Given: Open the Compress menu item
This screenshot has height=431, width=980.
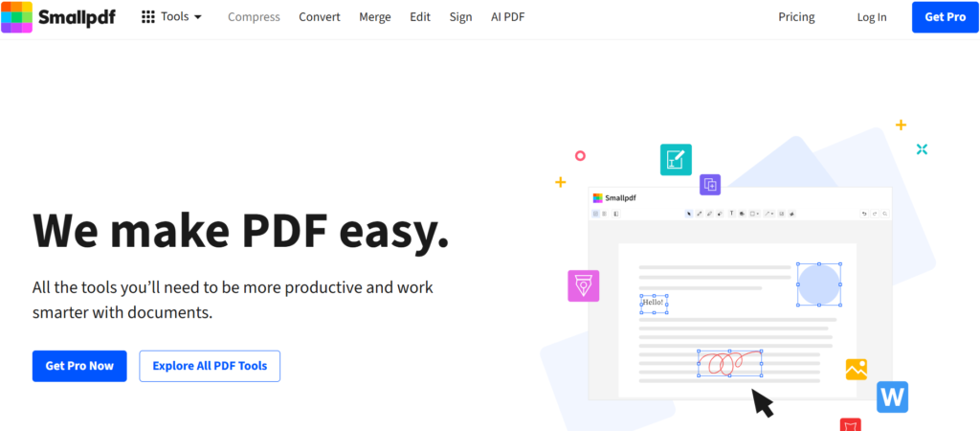Looking at the screenshot, I should 254,17.
